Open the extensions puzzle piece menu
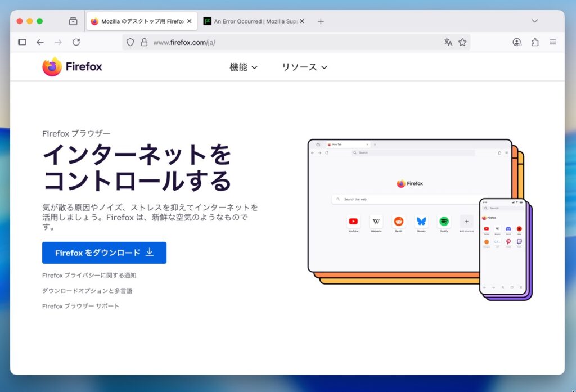Image resolution: width=576 pixels, height=392 pixels. pos(535,42)
